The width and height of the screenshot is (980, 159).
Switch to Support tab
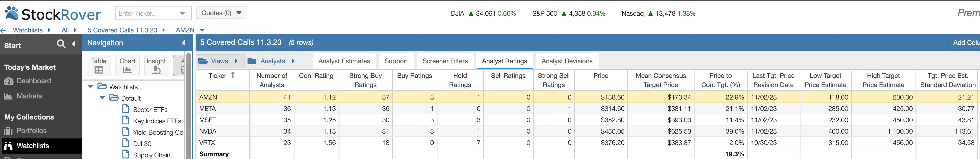point(396,61)
